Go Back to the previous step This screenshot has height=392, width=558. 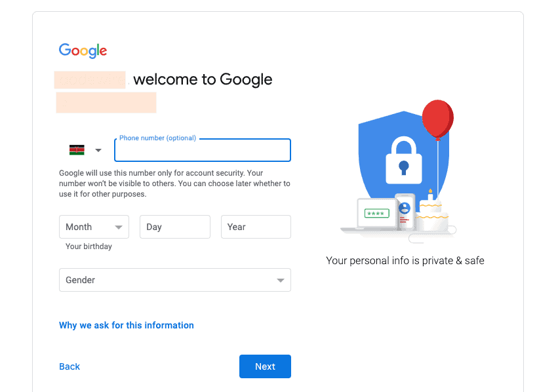click(x=70, y=366)
